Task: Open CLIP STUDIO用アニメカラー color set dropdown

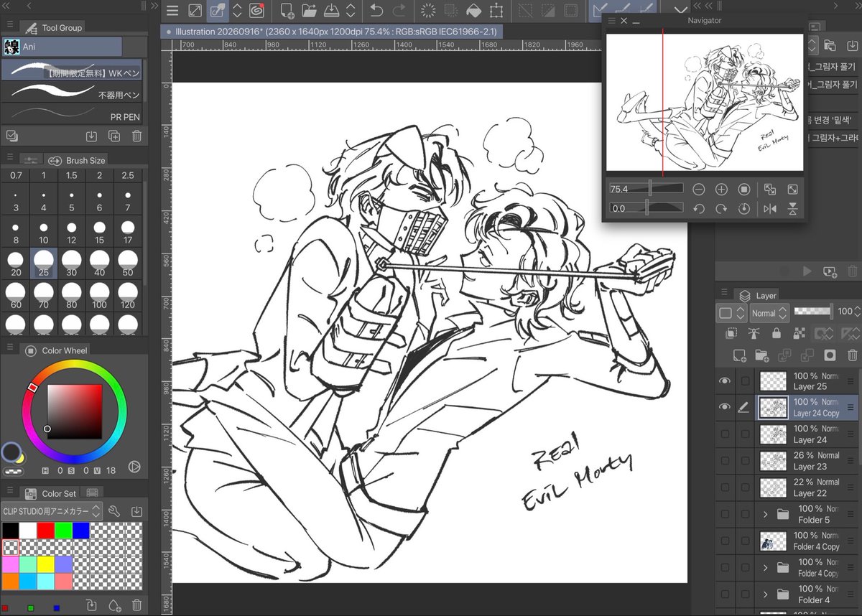Action: pos(52,511)
